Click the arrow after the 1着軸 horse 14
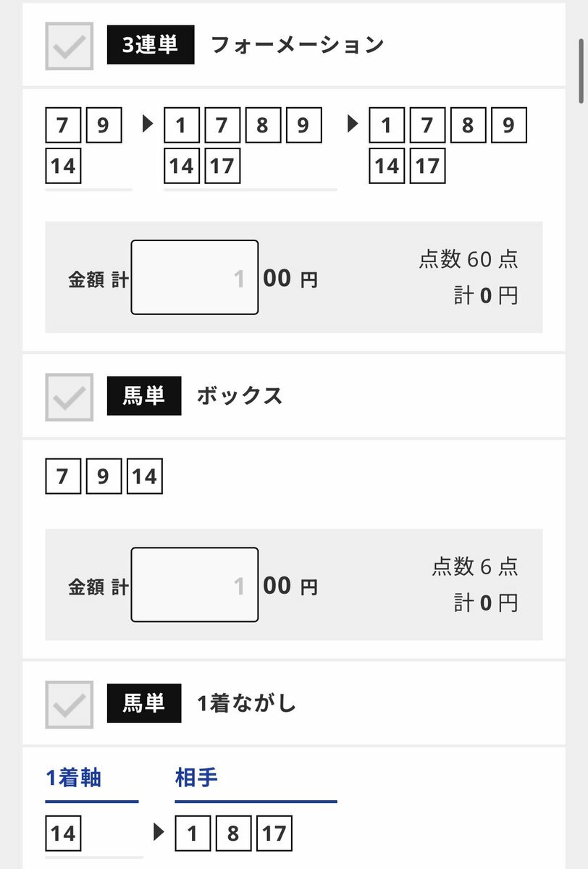The image size is (588, 869). pos(159,832)
